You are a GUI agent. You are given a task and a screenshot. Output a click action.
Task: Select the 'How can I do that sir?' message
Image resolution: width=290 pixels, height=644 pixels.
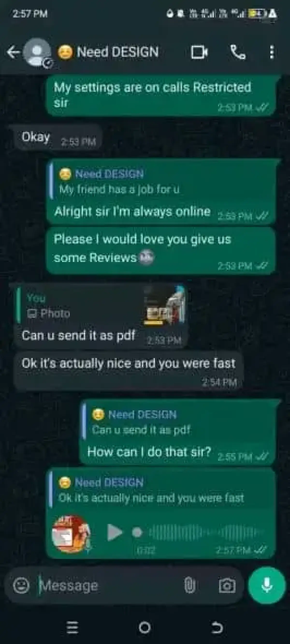(149, 452)
